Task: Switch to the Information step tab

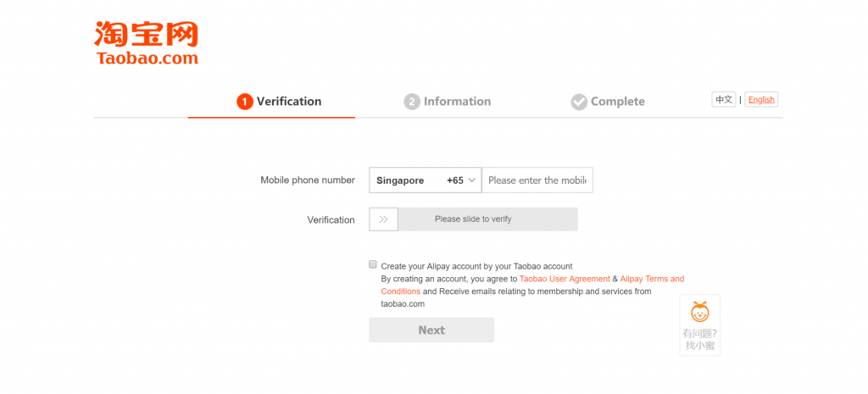Action: pos(448,102)
